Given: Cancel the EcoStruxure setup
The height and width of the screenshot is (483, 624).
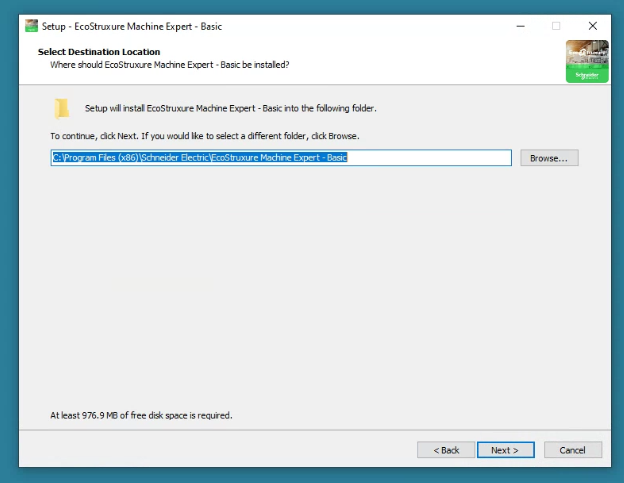Looking at the screenshot, I should coord(573,450).
